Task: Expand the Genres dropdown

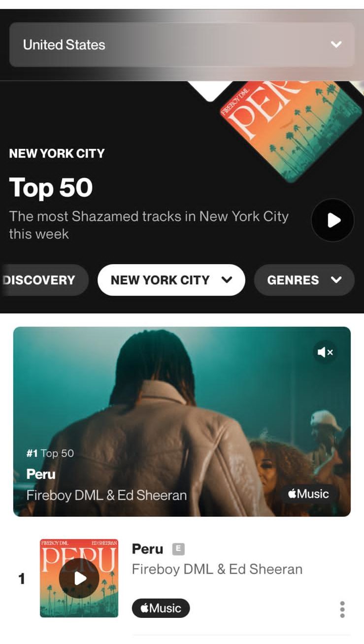Action: (304, 280)
